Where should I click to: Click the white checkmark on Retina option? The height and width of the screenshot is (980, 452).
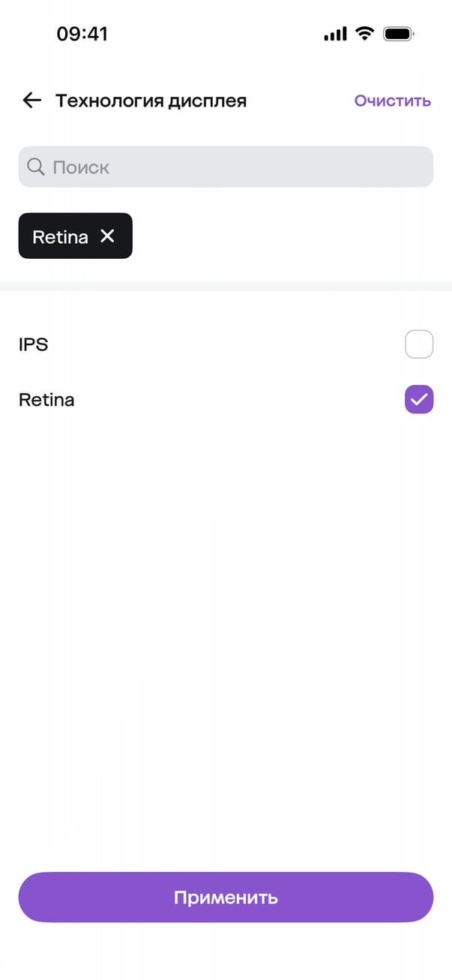(x=419, y=400)
